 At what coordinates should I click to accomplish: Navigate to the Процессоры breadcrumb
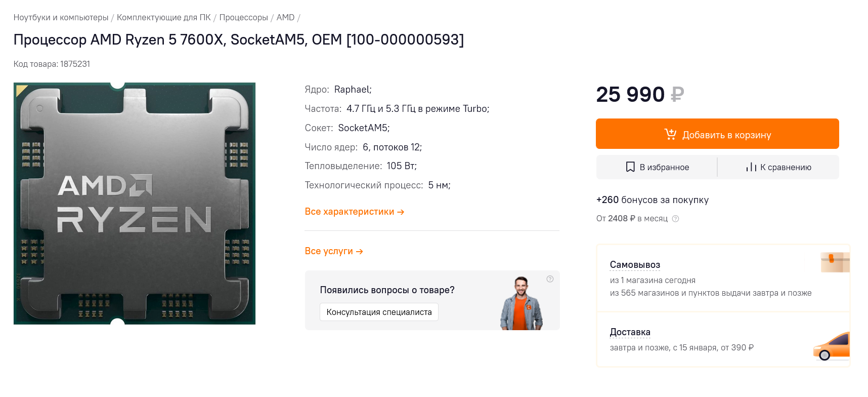click(243, 18)
